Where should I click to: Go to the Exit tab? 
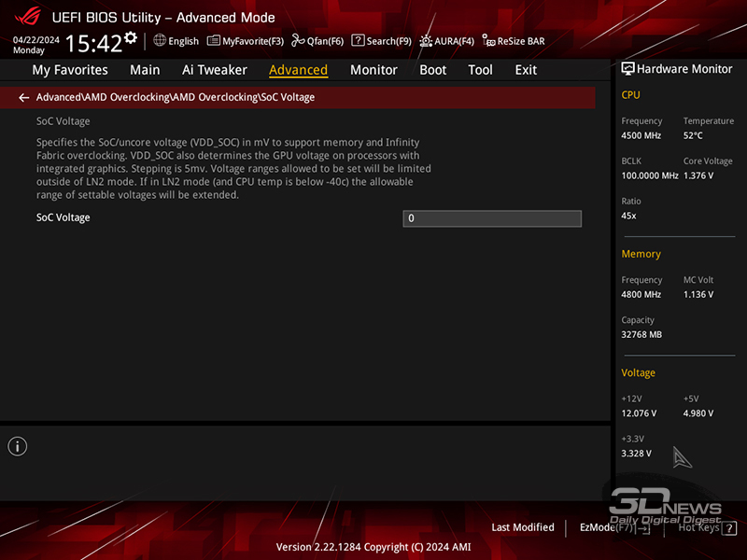coord(526,70)
